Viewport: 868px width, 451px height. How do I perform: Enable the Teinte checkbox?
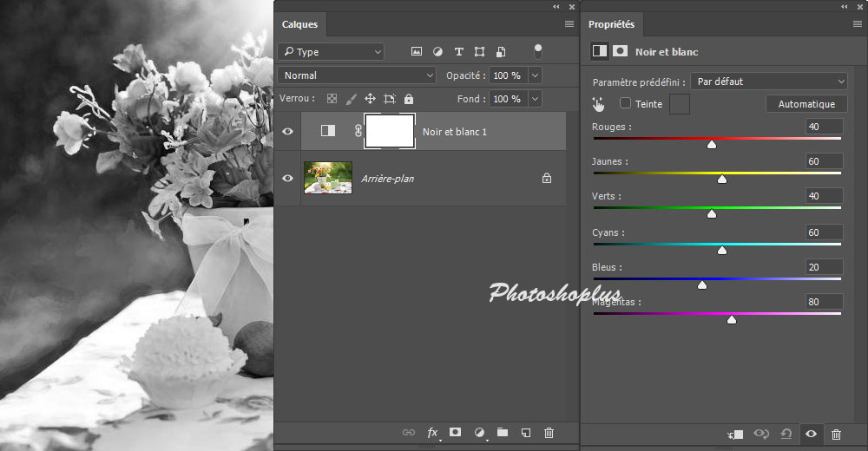(625, 104)
